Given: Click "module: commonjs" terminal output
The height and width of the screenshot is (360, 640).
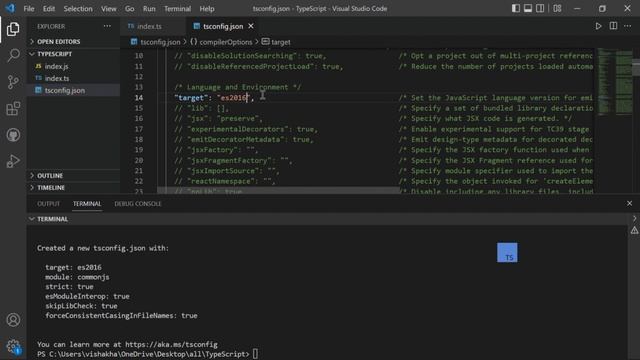Looking at the screenshot, I should pyautogui.click(x=77, y=277).
